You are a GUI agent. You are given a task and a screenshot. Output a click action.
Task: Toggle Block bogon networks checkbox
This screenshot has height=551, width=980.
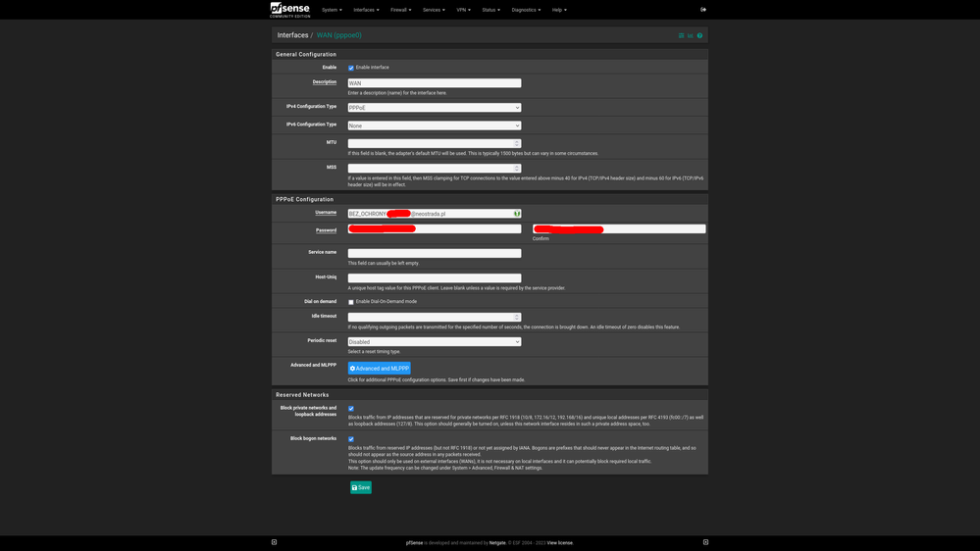(351, 439)
